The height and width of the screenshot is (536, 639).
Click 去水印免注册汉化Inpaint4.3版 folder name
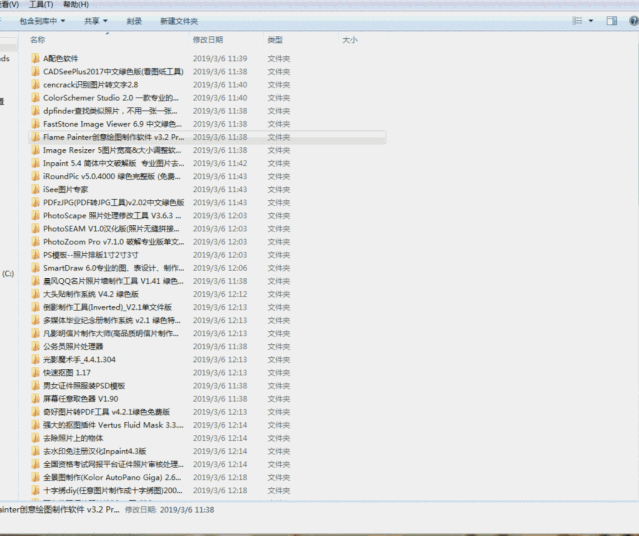[95, 451]
